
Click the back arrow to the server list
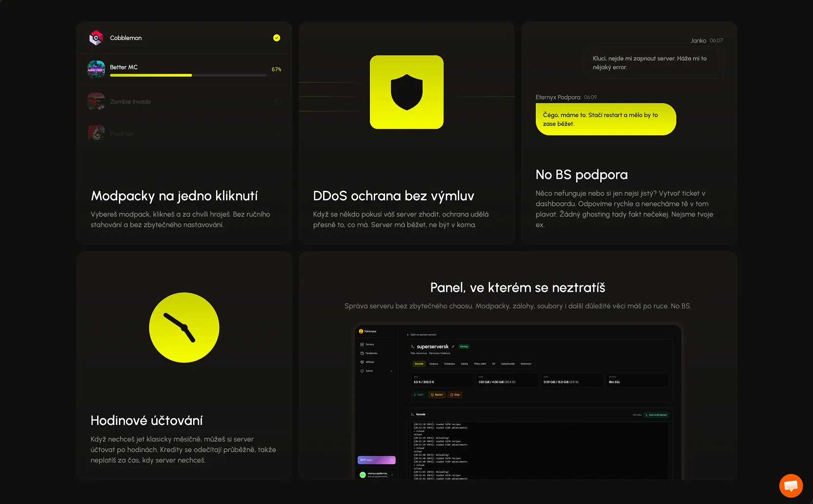pos(408,335)
